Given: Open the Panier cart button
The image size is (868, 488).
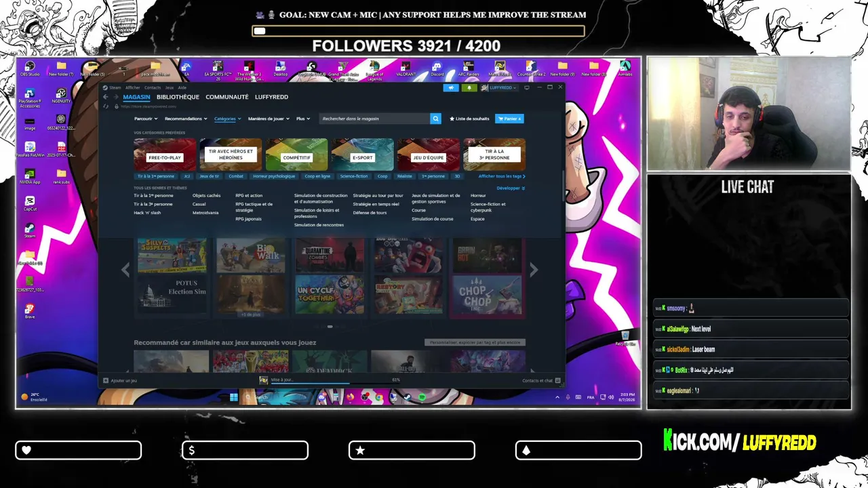Looking at the screenshot, I should (509, 119).
